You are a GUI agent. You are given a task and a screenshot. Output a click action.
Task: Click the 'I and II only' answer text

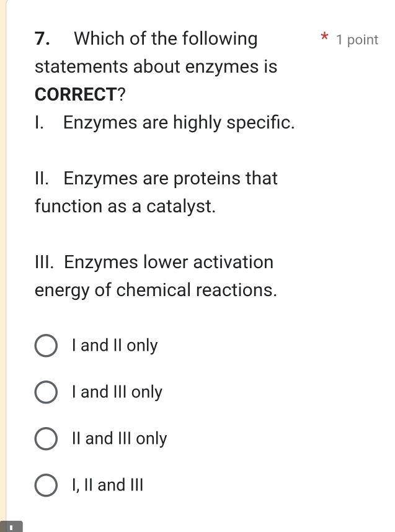click(113, 346)
